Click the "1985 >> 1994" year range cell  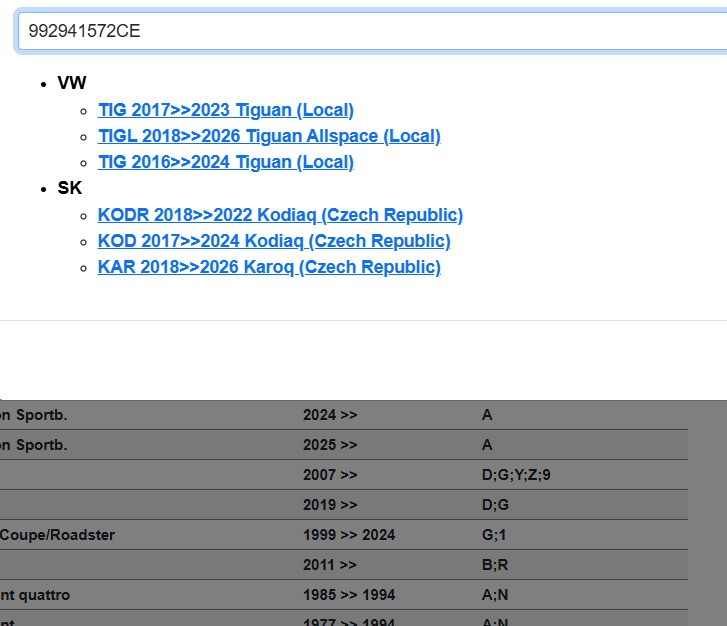[x=349, y=595]
